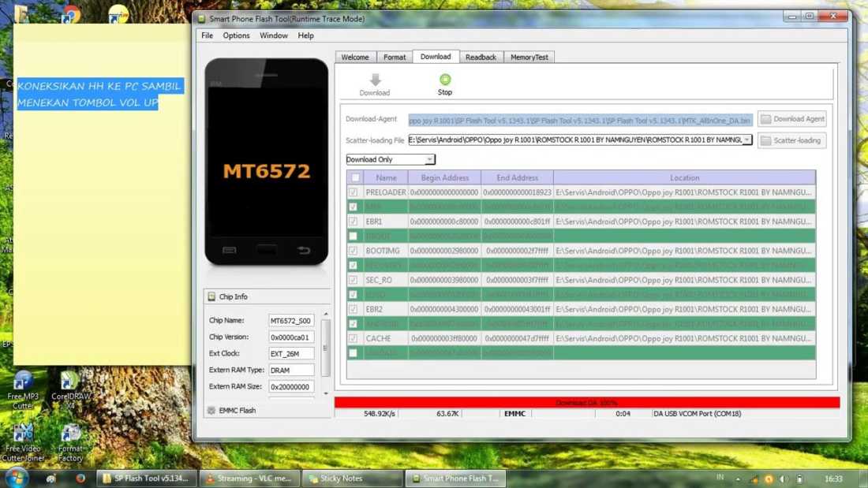The image size is (868, 488).
Task: Click the taskbar clock 16:33
Action: pyautogui.click(x=833, y=479)
